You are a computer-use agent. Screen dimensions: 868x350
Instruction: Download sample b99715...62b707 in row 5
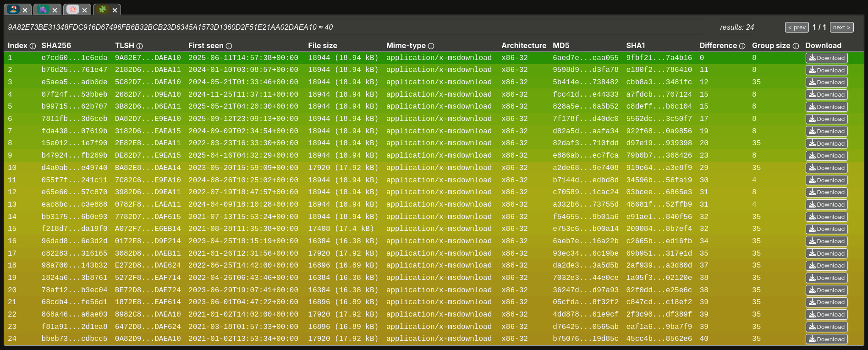[x=826, y=107]
